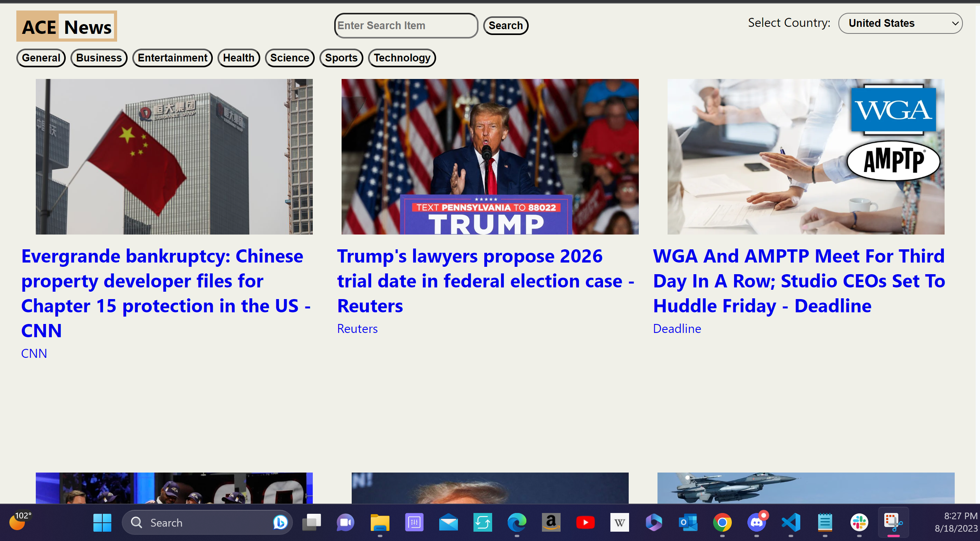Open Microsoft Edge from taskbar

tap(517, 522)
